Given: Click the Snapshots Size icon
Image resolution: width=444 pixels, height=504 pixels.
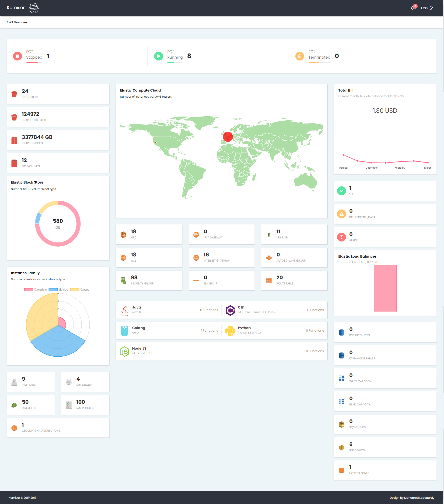Looking at the screenshot, I should 14,140.
